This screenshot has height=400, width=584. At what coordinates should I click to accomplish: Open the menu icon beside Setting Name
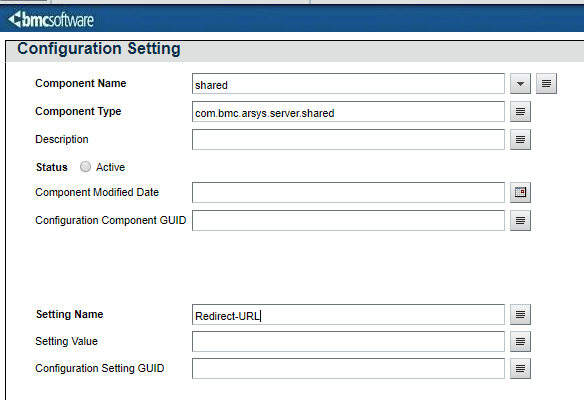point(520,315)
